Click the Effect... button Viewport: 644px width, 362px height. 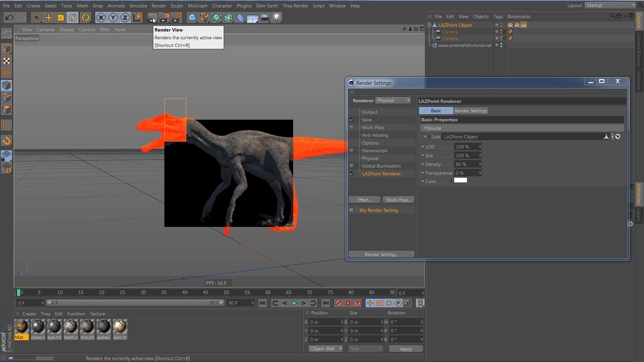(x=364, y=200)
